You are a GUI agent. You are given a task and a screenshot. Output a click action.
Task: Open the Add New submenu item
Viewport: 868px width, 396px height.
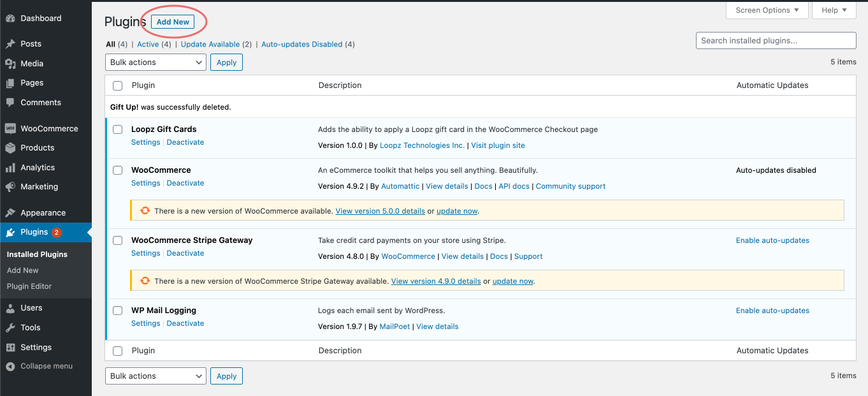coord(23,270)
